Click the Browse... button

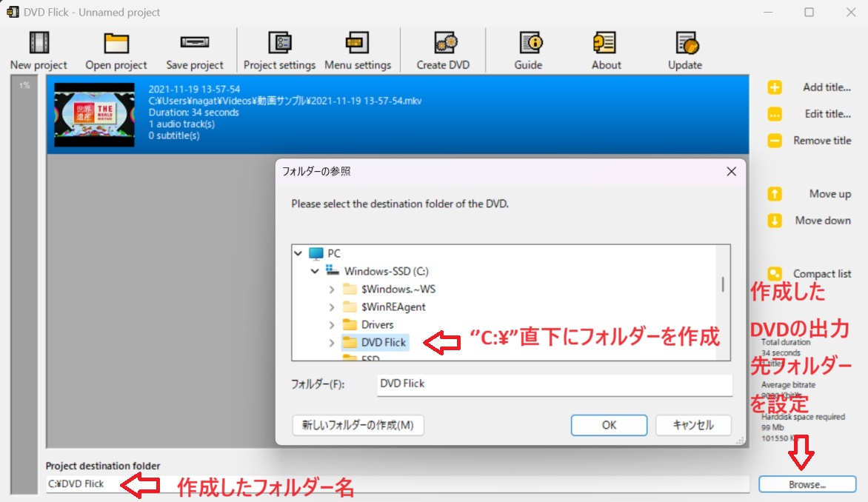[807, 484]
